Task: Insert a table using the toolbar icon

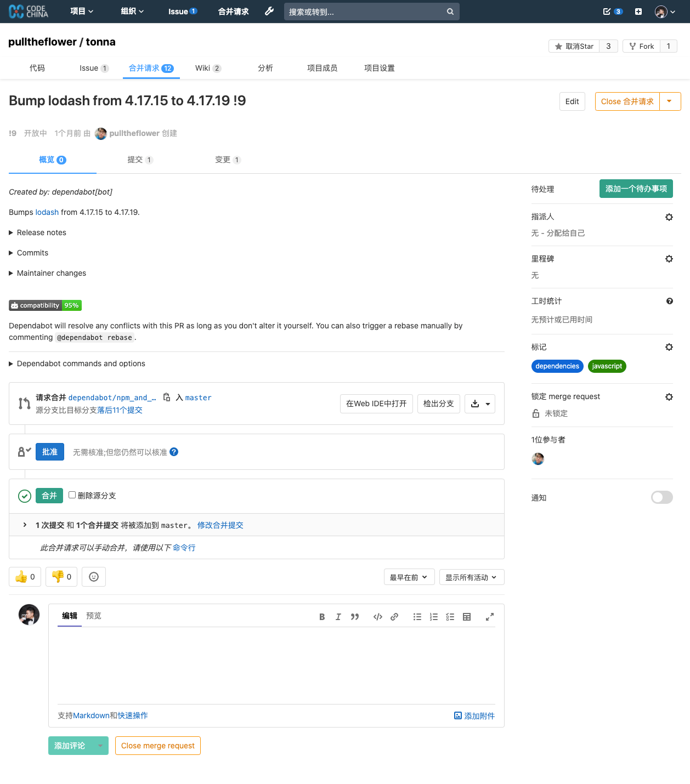Action: (467, 617)
